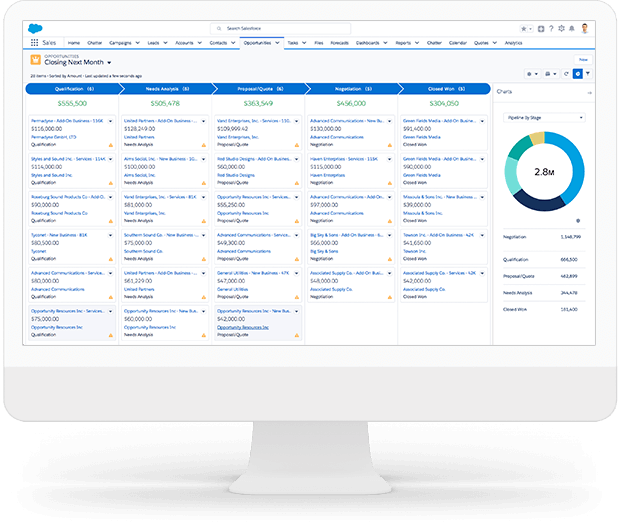Go to the Home tab
The width and height of the screenshot is (620, 525).
pyautogui.click(x=74, y=43)
